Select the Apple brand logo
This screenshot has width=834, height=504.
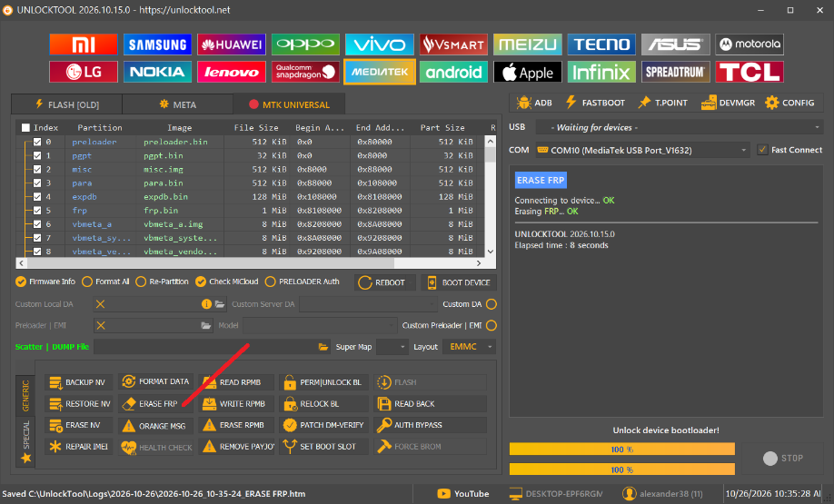[527, 72]
